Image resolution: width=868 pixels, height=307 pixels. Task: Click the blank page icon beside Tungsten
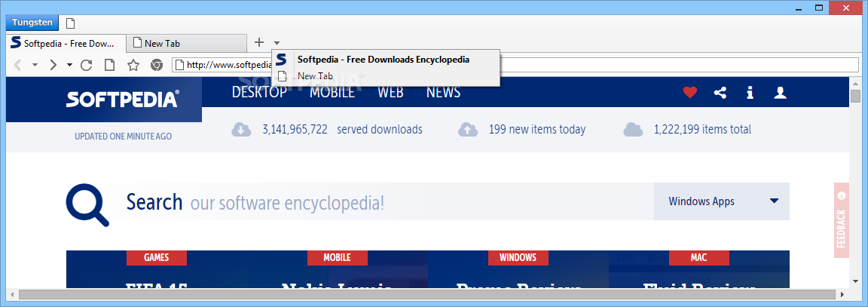click(70, 23)
